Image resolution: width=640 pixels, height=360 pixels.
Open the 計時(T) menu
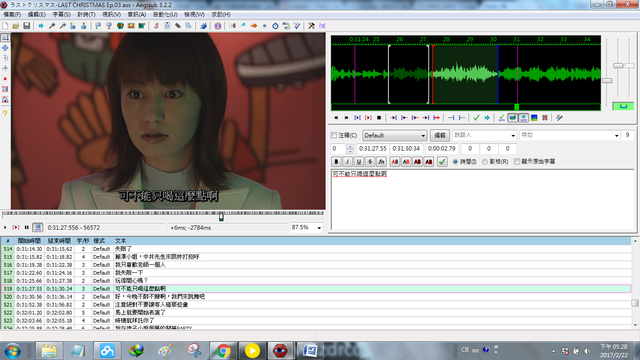[86, 14]
